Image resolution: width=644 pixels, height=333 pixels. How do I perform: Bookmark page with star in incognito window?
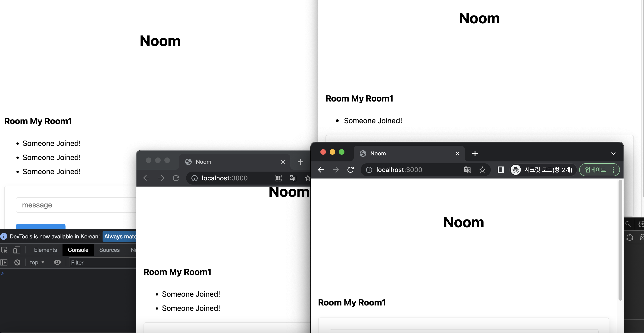click(x=482, y=170)
